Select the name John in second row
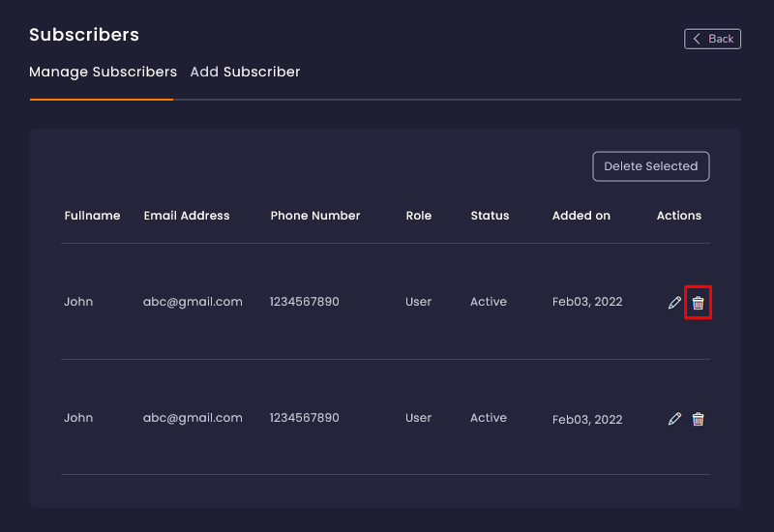The width and height of the screenshot is (774, 532). tap(78, 418)
